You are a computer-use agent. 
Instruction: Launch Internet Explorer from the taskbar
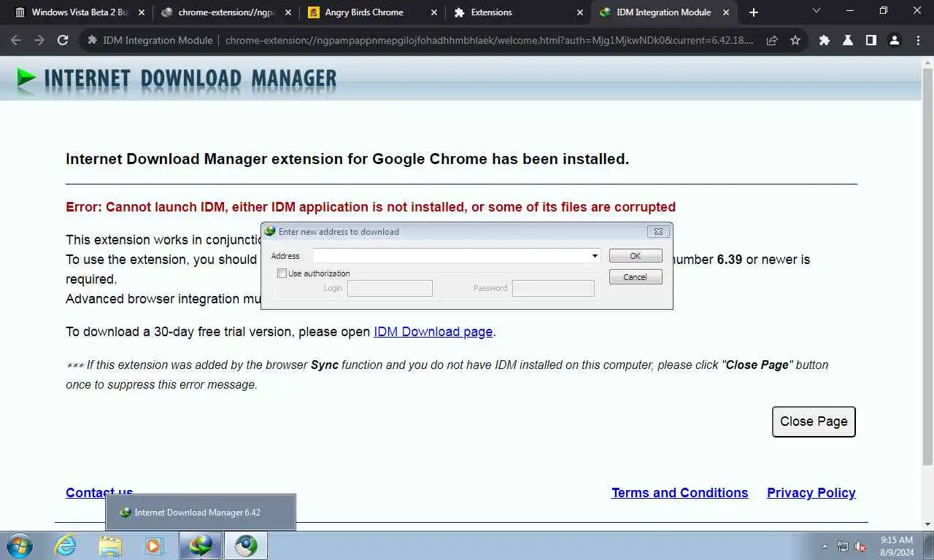click(x=66, y=545)
